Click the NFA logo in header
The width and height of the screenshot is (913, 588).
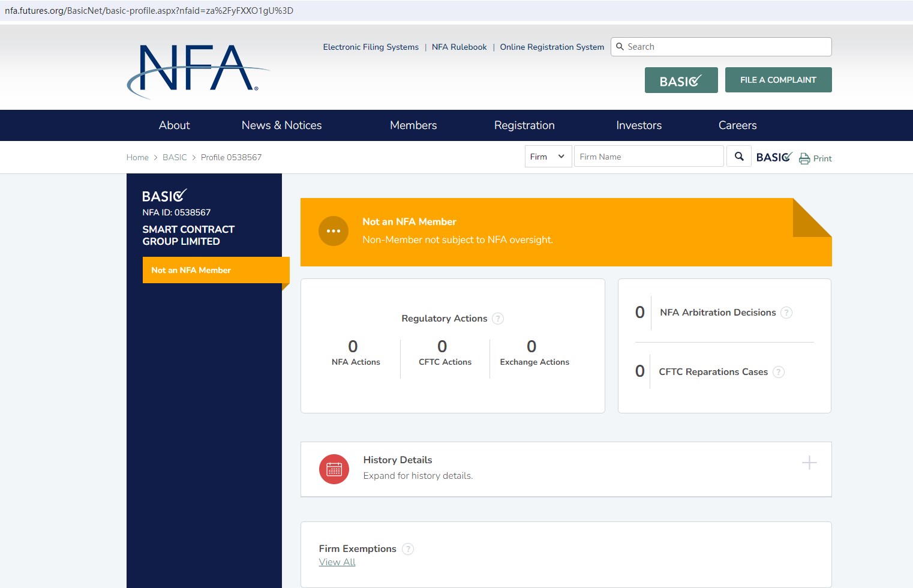coord(198,70)
